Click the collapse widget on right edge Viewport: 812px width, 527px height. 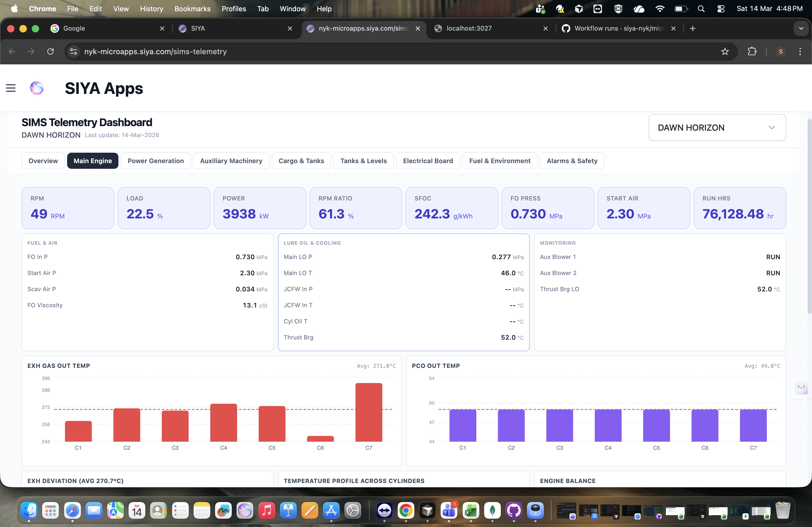(x=801, y=387)
